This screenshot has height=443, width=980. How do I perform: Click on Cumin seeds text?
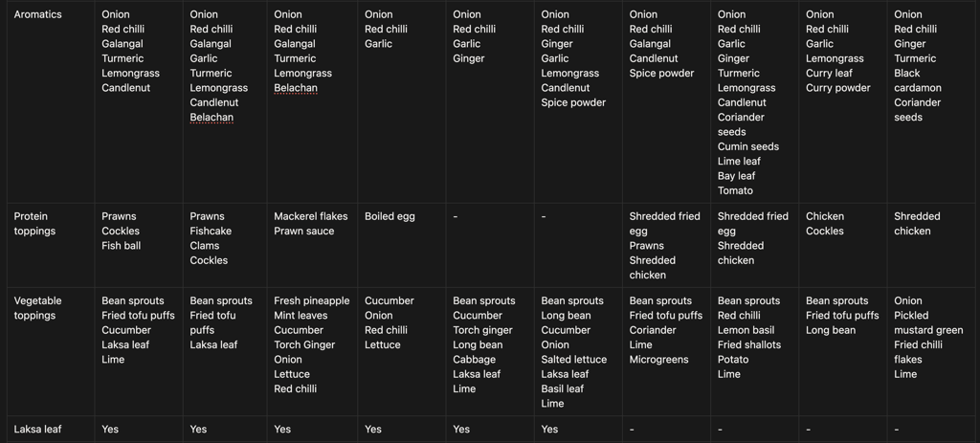tap(747, 146)
